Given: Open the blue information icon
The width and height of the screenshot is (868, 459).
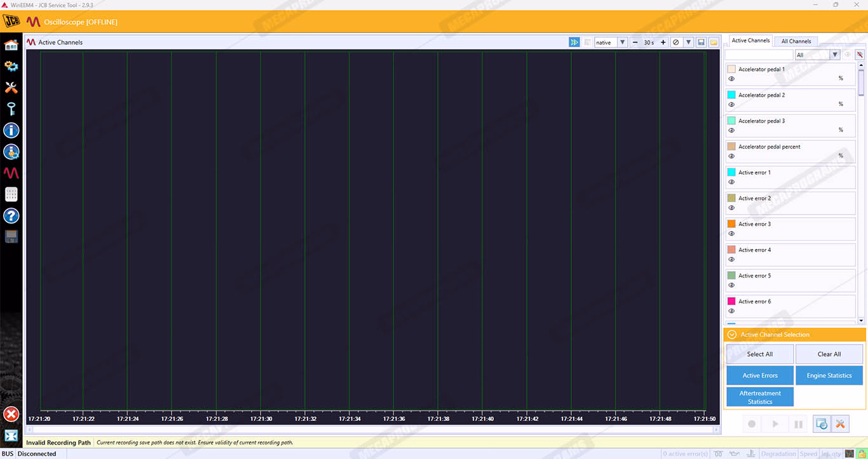Looking at the screenshot, I should pyautogui.click(x=11, y=130).
